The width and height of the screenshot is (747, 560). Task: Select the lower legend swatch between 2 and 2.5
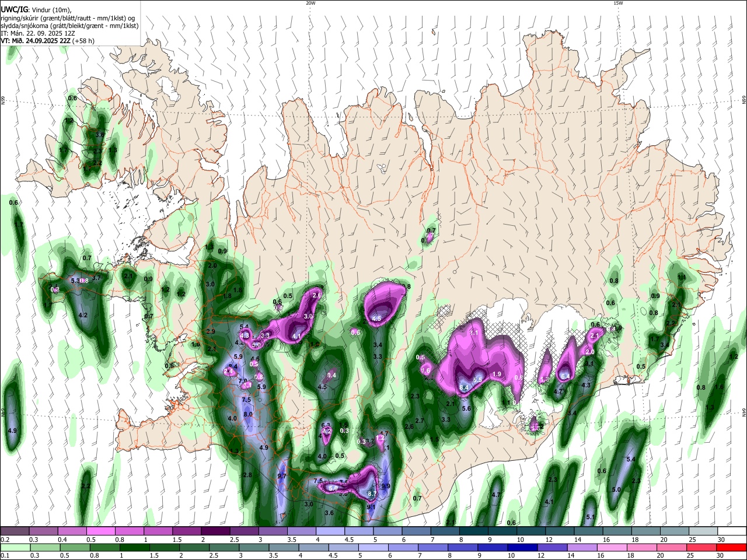coord(193,547)
